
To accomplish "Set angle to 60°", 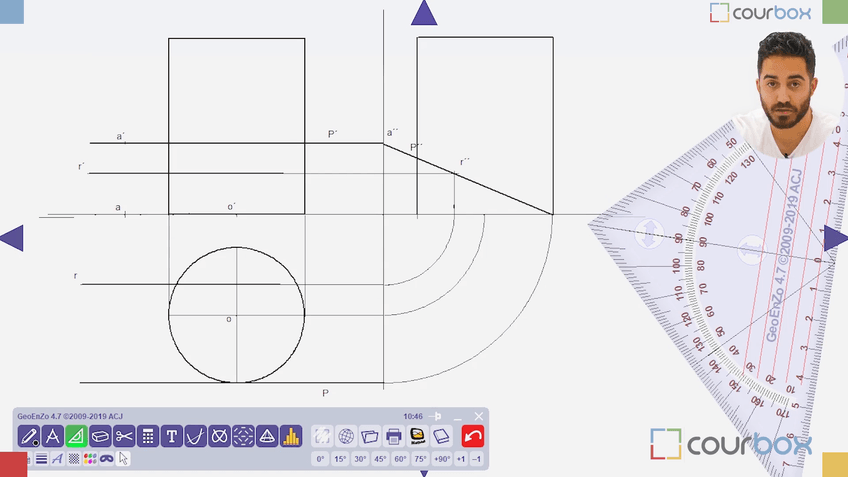I will coord(400,459).
